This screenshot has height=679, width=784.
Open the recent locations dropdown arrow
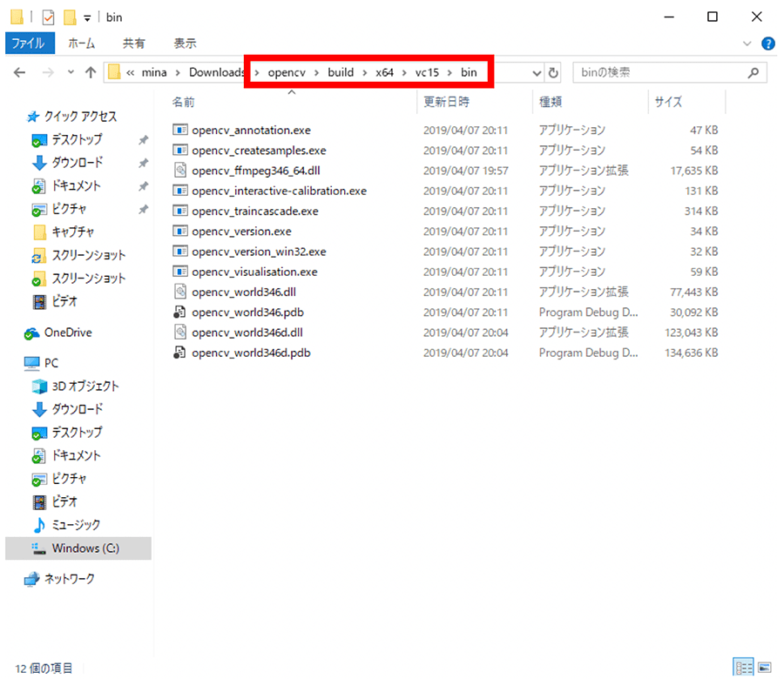[x=71, y=73]
